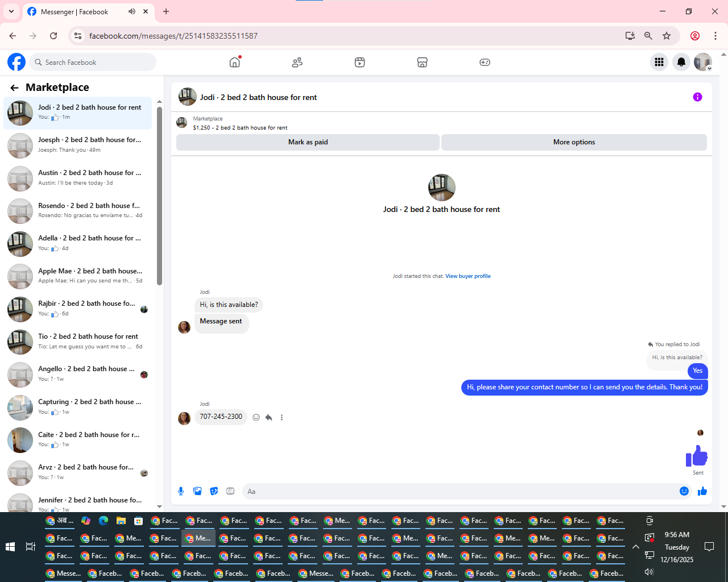This screenshot has width=728, height=582.
Task: Open Microsoft Store from taskbar
Action: (x=138, y=521)
